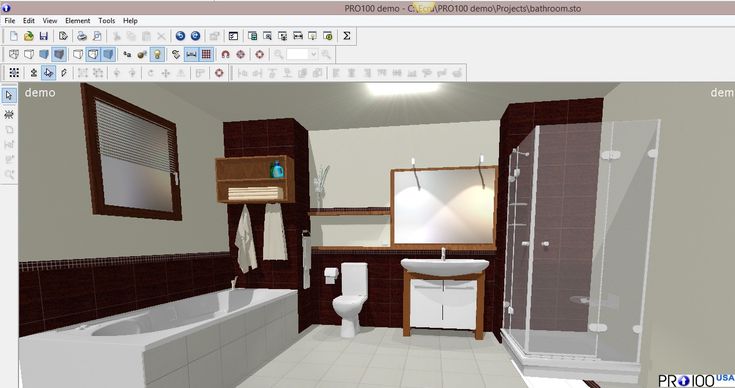Screen dimensions: 735x388
Task: Pick the arrow pointer in the left sidebar
Action: point(9,96)
